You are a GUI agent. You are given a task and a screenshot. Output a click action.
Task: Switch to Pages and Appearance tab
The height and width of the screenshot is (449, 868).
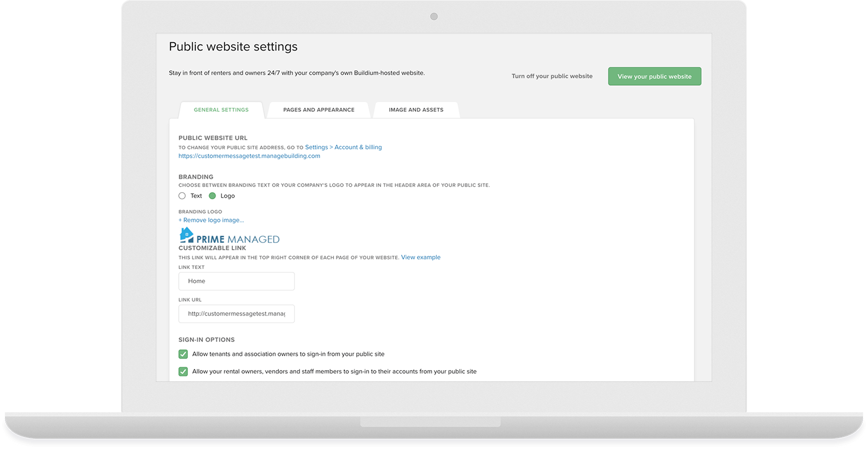(x=319, y=110)
